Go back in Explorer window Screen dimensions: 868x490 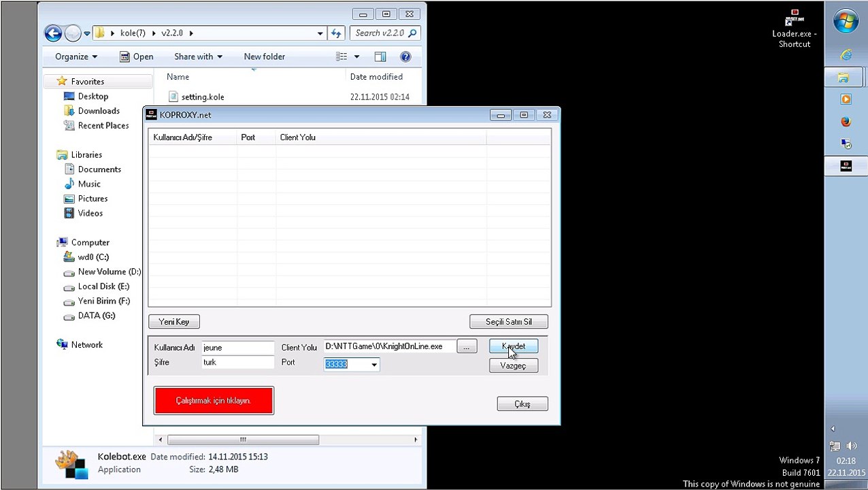pos(53,33)
